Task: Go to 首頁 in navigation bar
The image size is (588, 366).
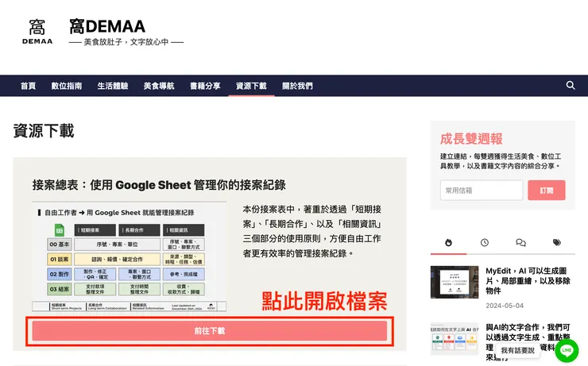Action: pyautogui.click(x=28, y=86)
